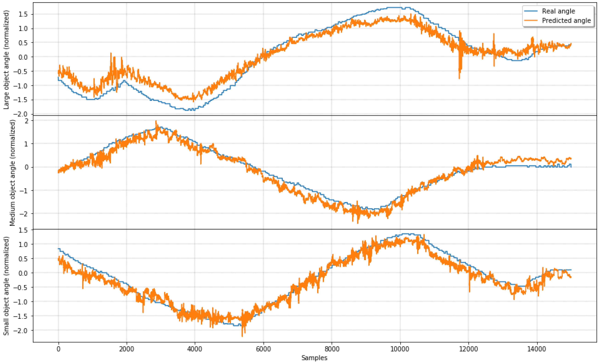600x364 pixels.
Task: Click the x-axis tick label 10000
Action: click(x=400, y=349)
